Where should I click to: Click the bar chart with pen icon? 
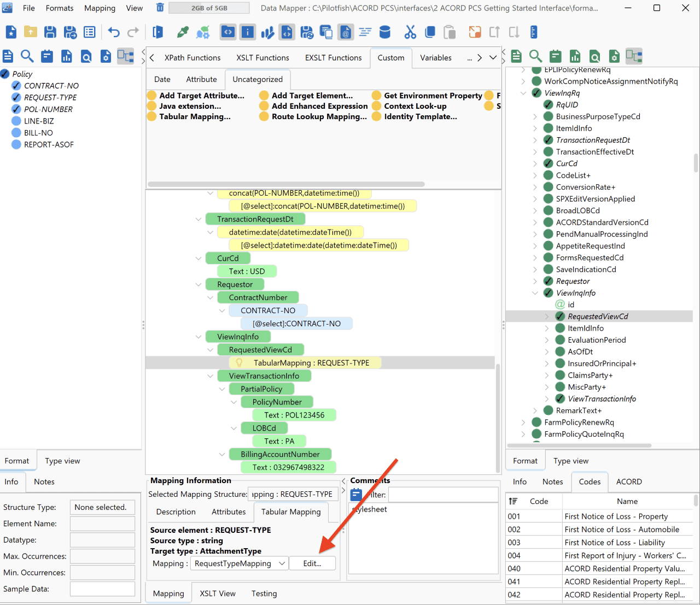(x=267, y=32)
